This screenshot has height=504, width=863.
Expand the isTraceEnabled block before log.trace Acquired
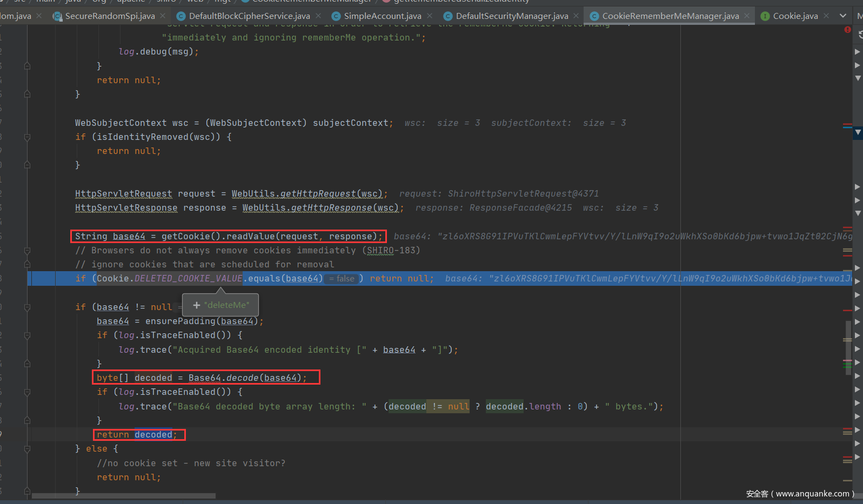click(27, 335)
